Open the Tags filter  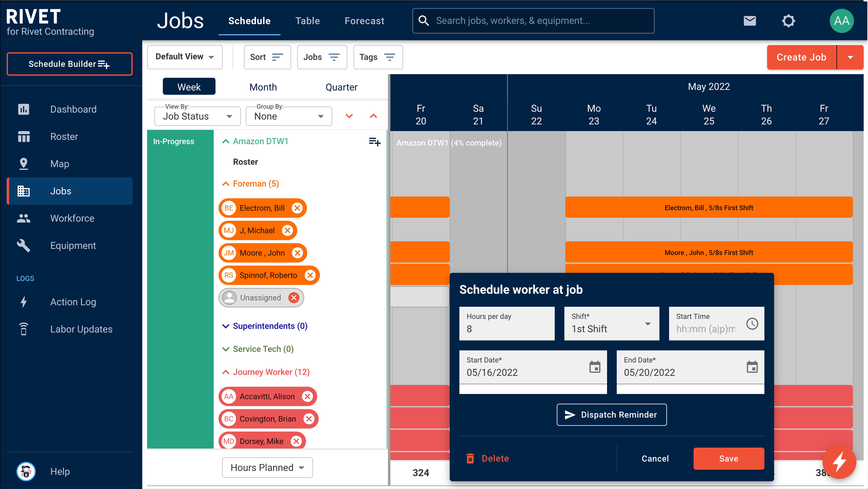pyautogui.click(x=378, y=57)
